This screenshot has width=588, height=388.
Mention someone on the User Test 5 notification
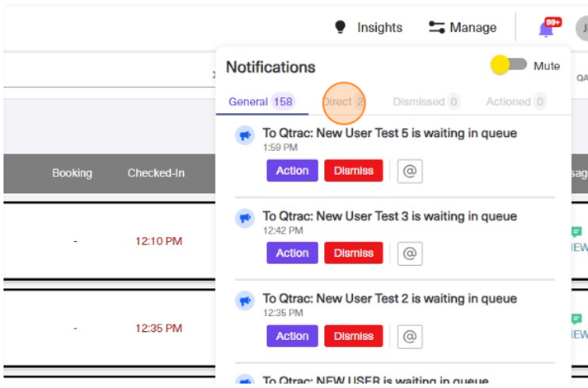click(410, 171)
